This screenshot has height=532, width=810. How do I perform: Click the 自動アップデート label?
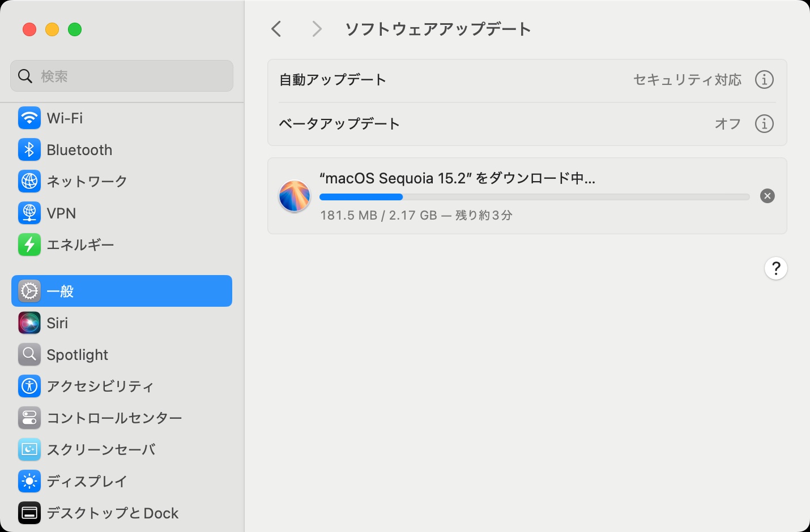332,80
